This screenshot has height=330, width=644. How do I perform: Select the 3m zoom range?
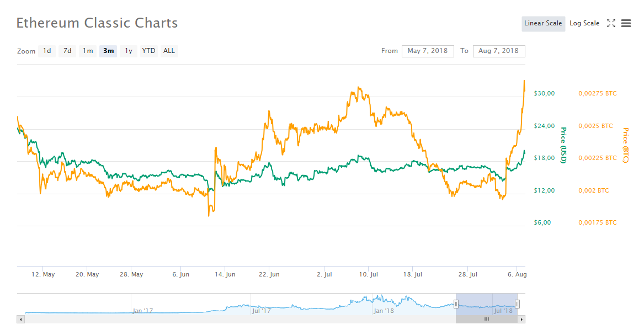pyautogui.click(x=108, y=51)
